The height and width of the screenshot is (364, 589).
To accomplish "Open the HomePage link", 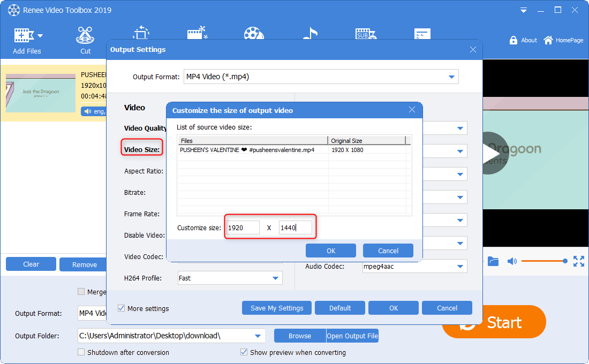I will tap(563, 40).
